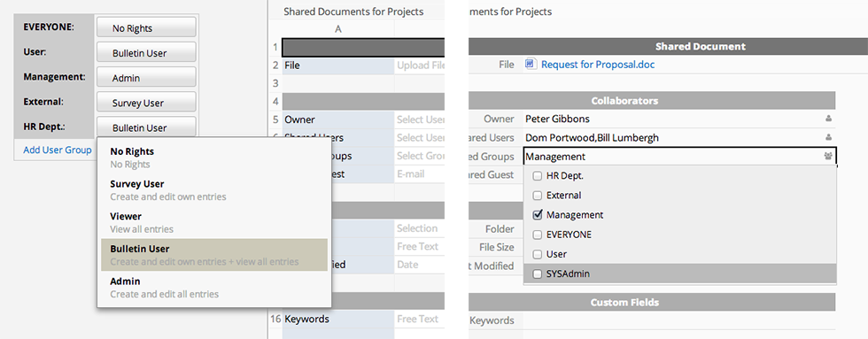This screenshot has height=339, width=868.
Task: Choose Admin option in rights menu
Action: coord(214,287)
